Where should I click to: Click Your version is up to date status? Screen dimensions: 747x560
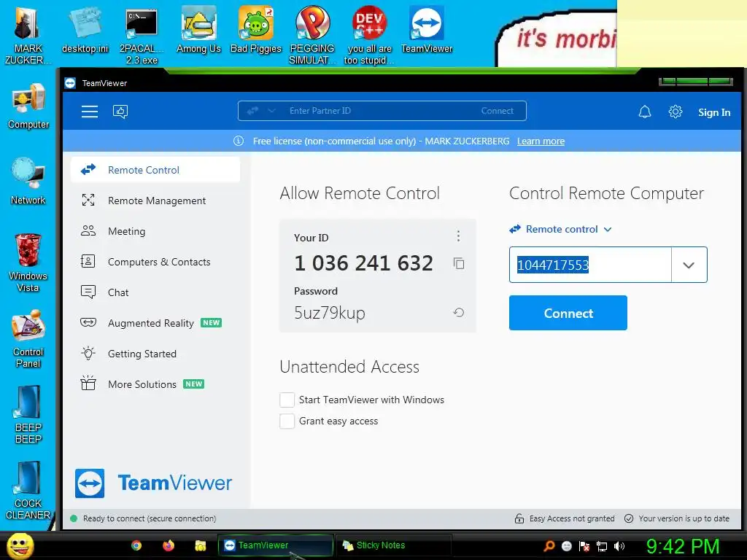pyautogui.click(x=677, y=518)
